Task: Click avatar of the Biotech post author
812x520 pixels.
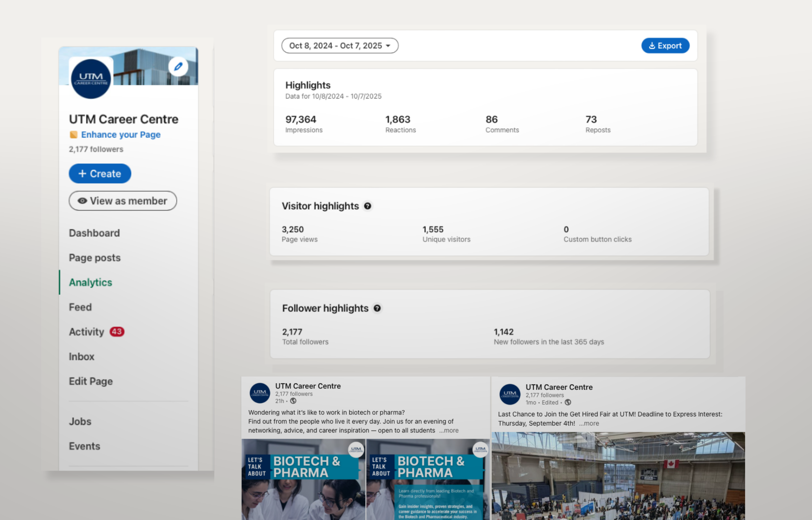Action: click(259, 393)
